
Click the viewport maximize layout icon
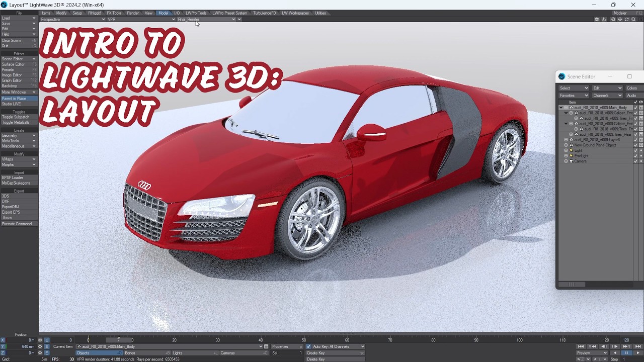point(640,19)
